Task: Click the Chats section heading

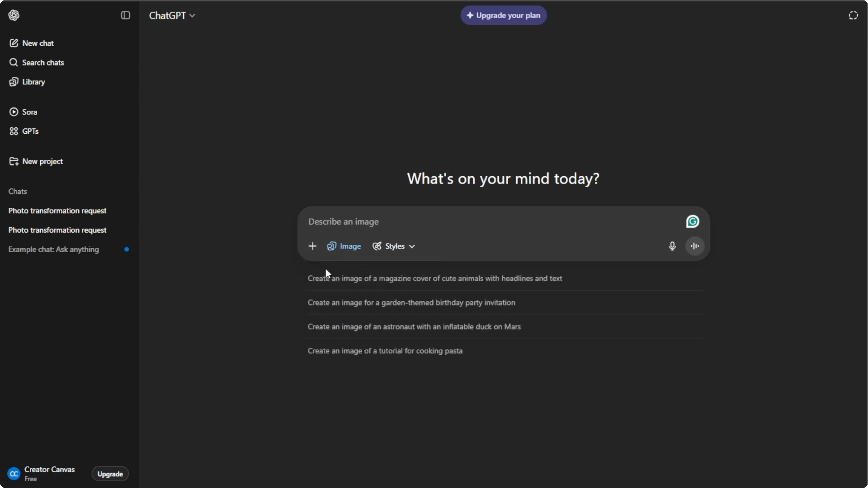Action: pos(17,191)
